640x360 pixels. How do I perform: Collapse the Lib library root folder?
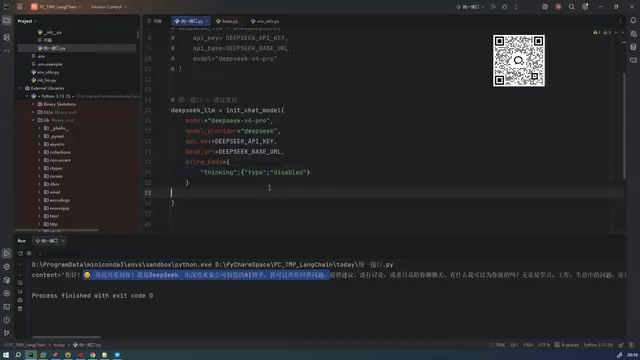click(33, 120)
